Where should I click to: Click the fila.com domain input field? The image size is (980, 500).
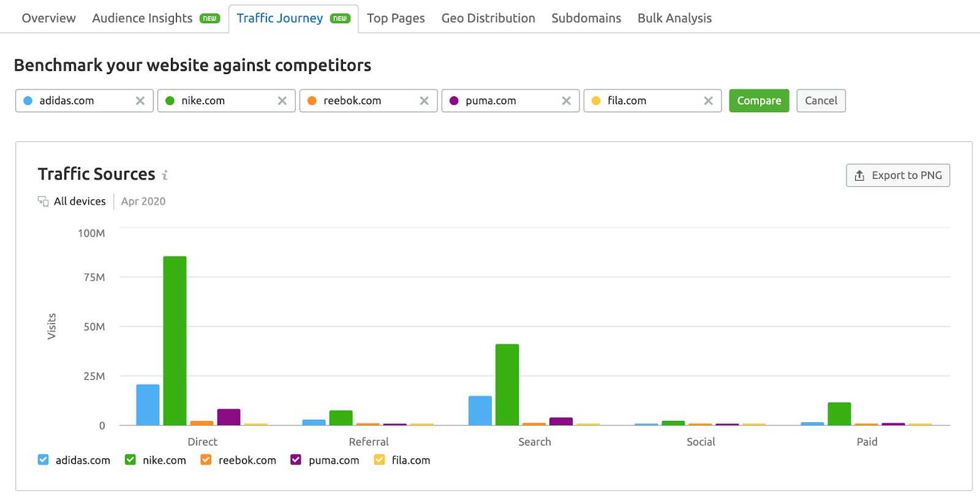tap(653, 100)
